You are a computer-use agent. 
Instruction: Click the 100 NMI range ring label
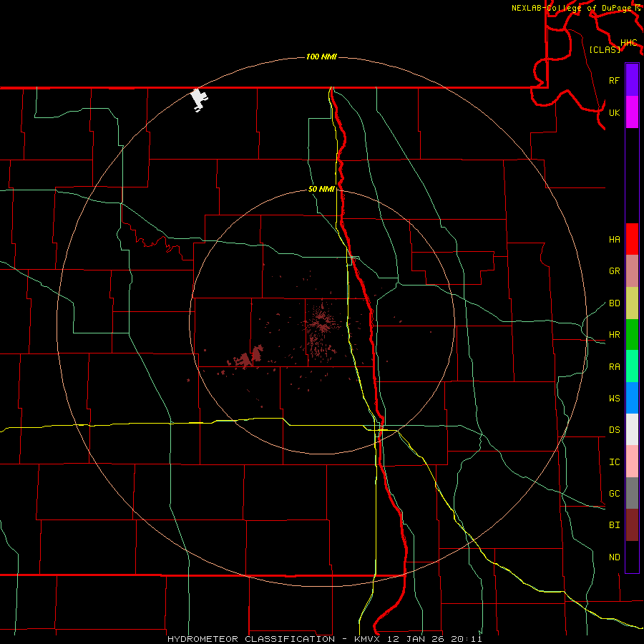tap(321, 57)
